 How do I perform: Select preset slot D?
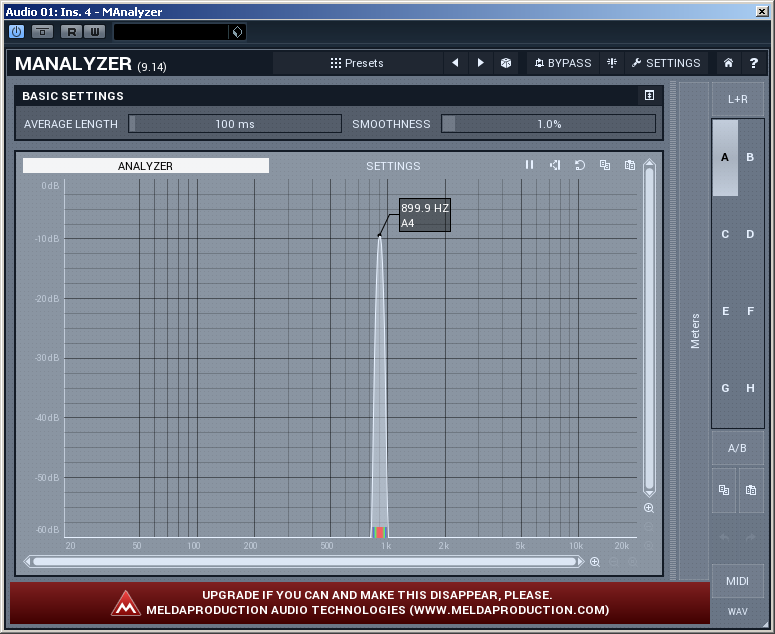750,234
